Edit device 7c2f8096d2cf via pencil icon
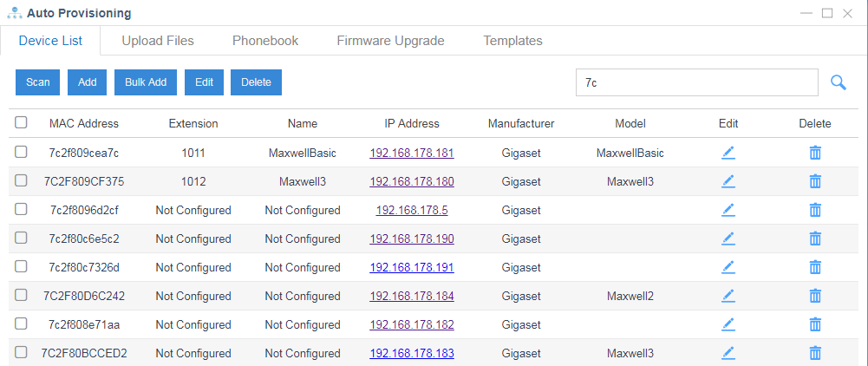The height and width of the screenshot is (366, 868). point(728,210)
